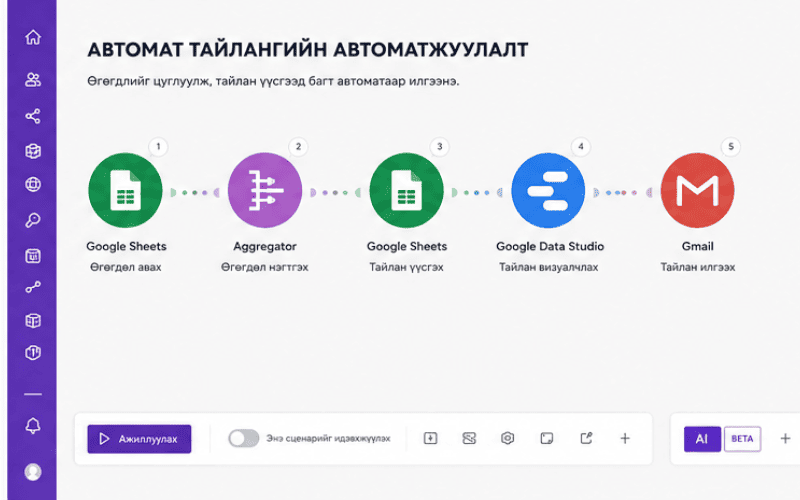Image resolution: width=800 pixels, height=500 pixels.
Task: Open the globe icon in the sidebar
Action: 33,184
